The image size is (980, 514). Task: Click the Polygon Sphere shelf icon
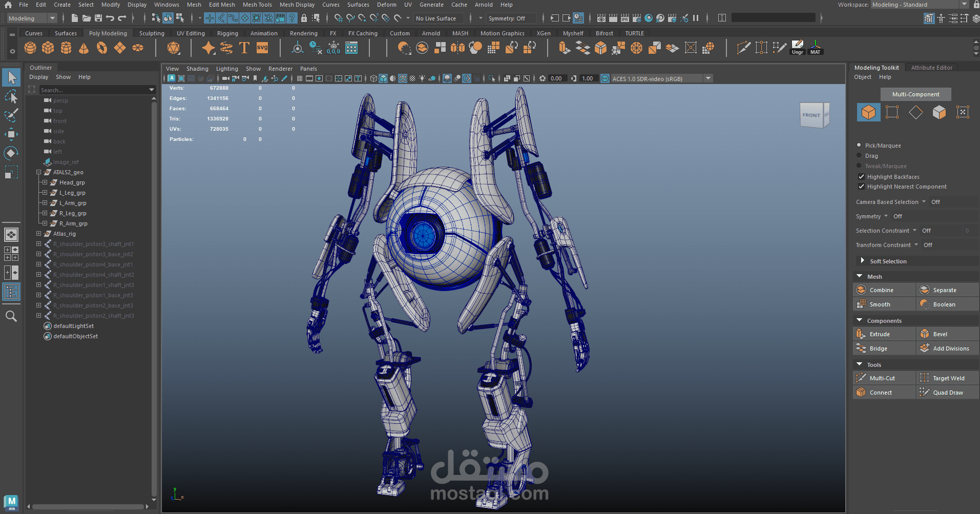point(30,48)
